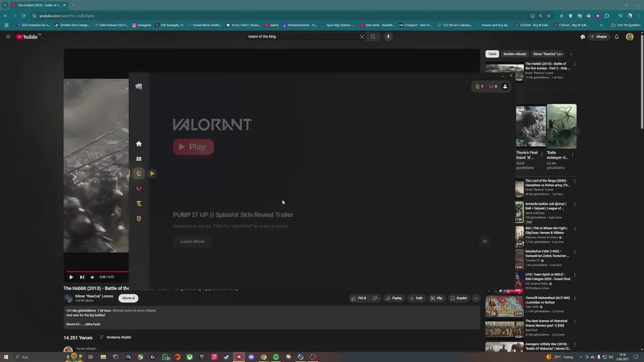Skip to next video in player
644x362 pixels.
pos(82,277)
